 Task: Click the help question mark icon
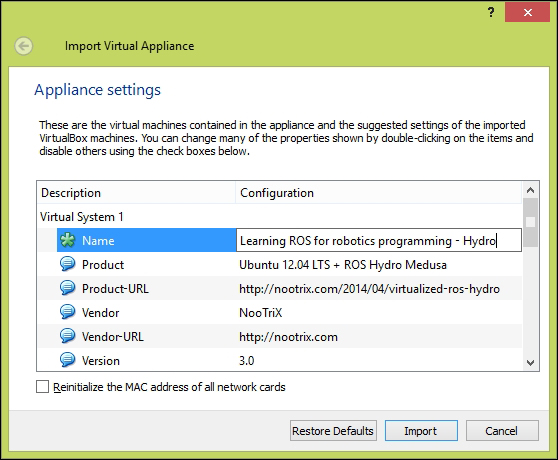click(x=491, y=12)
